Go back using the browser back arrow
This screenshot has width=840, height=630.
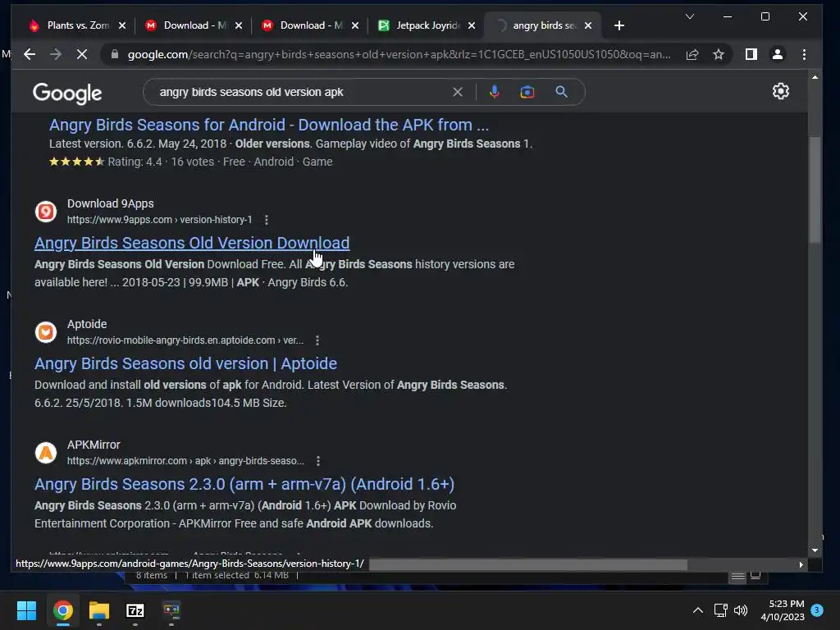[x=30, y=54]
